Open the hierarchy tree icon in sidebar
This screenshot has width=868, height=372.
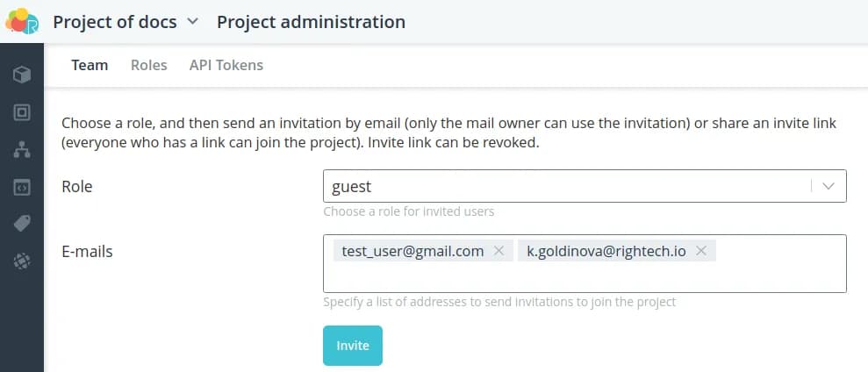[x=22, y=150]
